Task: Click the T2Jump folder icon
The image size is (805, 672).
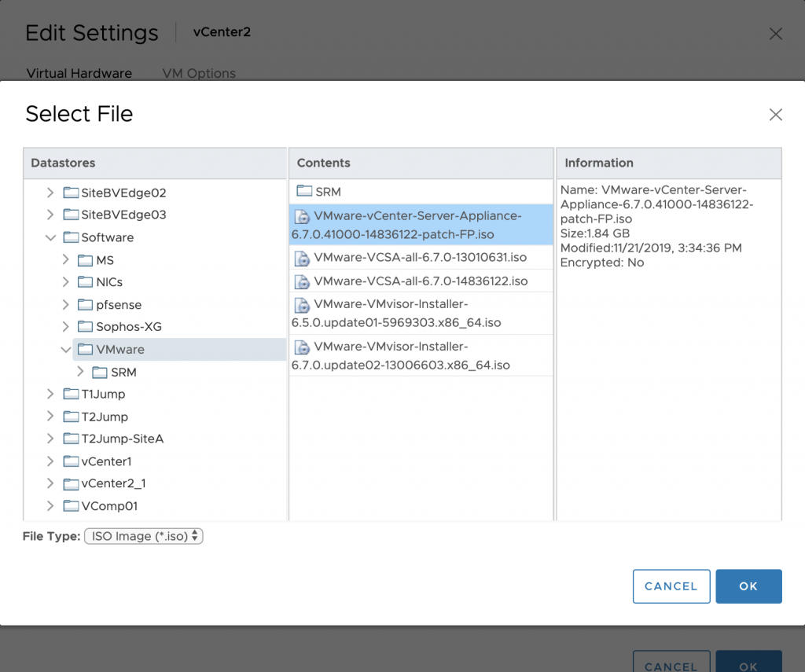Action: click(x=71, y=417)
